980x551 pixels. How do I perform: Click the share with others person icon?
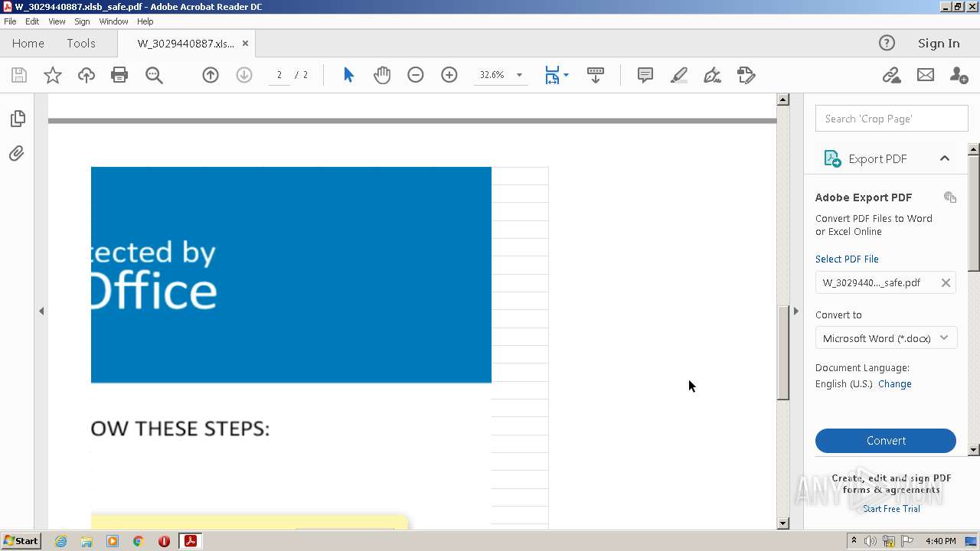pos(959,75)
